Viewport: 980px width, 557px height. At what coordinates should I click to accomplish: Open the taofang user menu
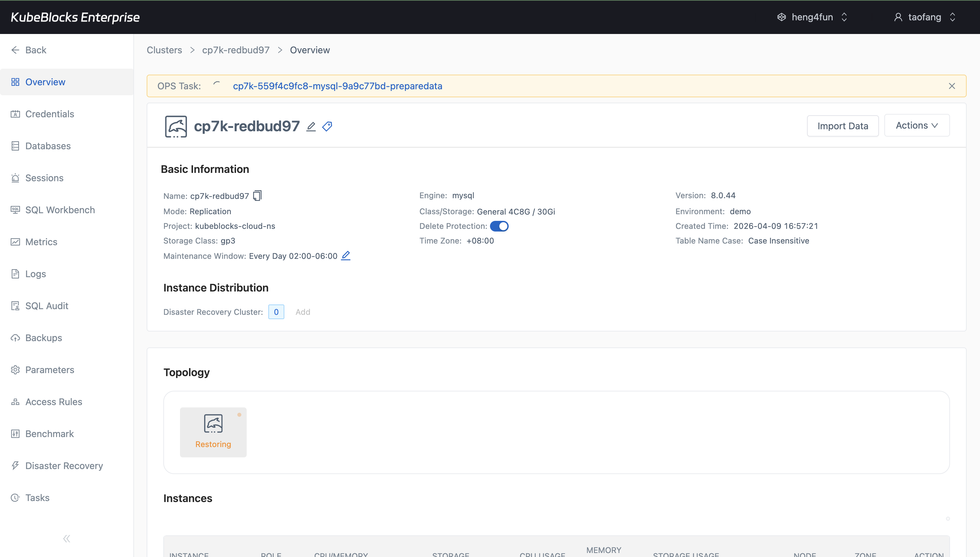tap(925, 17)
